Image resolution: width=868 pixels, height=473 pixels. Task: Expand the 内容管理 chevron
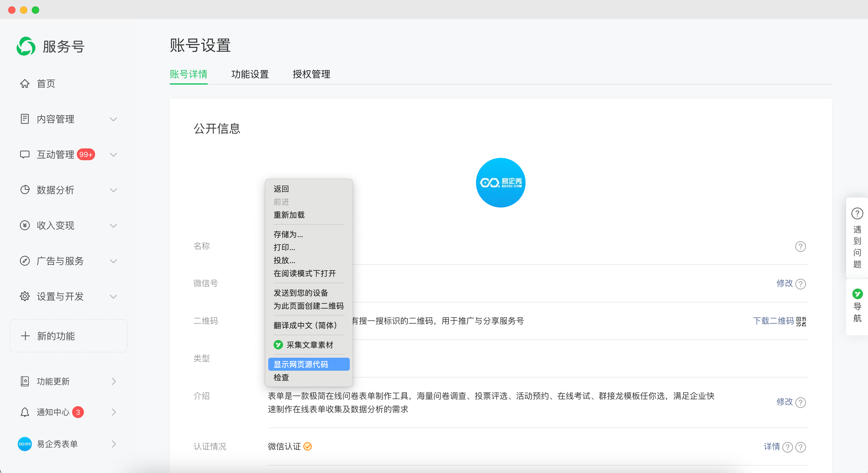pyautogui.click(x=113, y=119)
